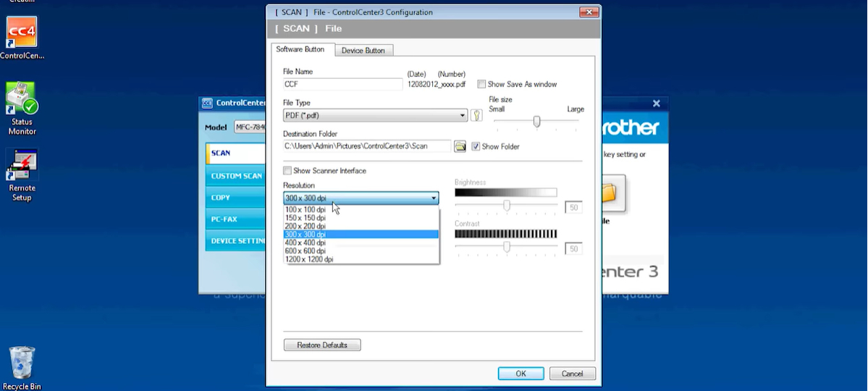Choose 400 x 400 dpi resolution
The height and width of the screenshot is (391, 868).
361,243
